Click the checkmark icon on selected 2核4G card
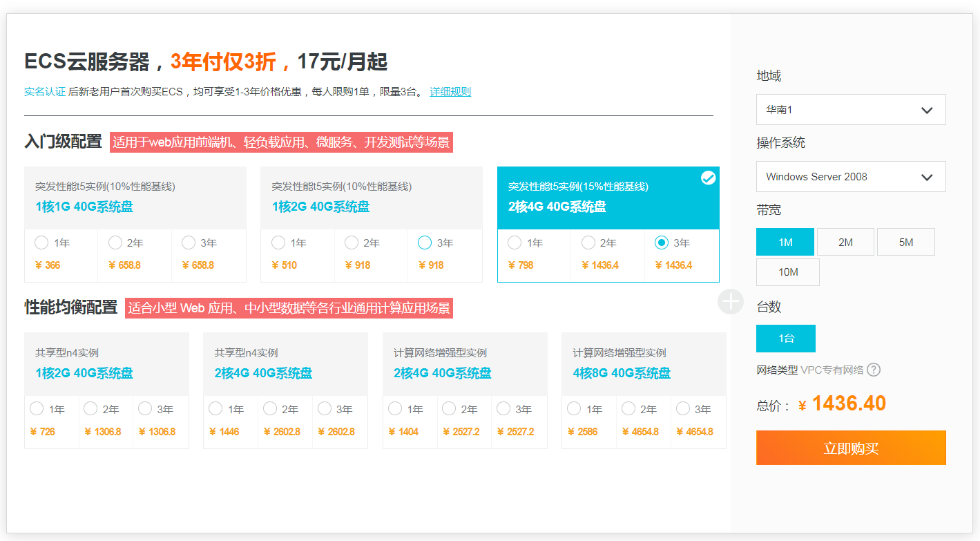Viewport: 980px width, 541px height. tap(708, 178)
